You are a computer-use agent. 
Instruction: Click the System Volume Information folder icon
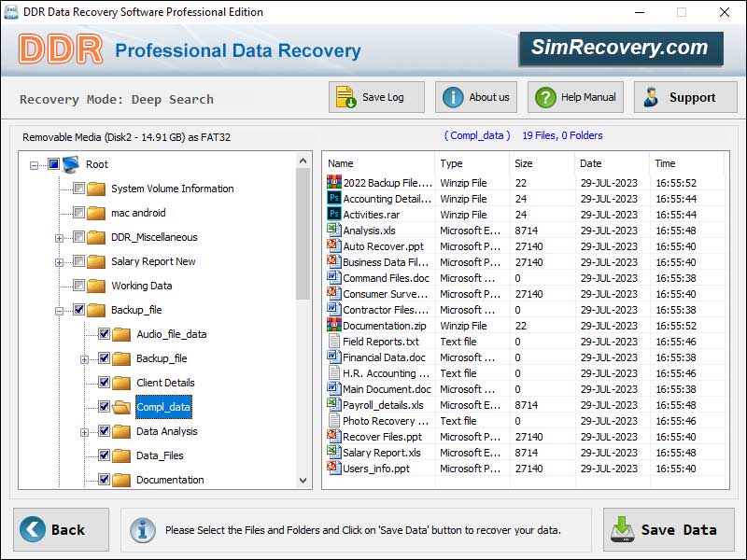click(x=96, y=189)
